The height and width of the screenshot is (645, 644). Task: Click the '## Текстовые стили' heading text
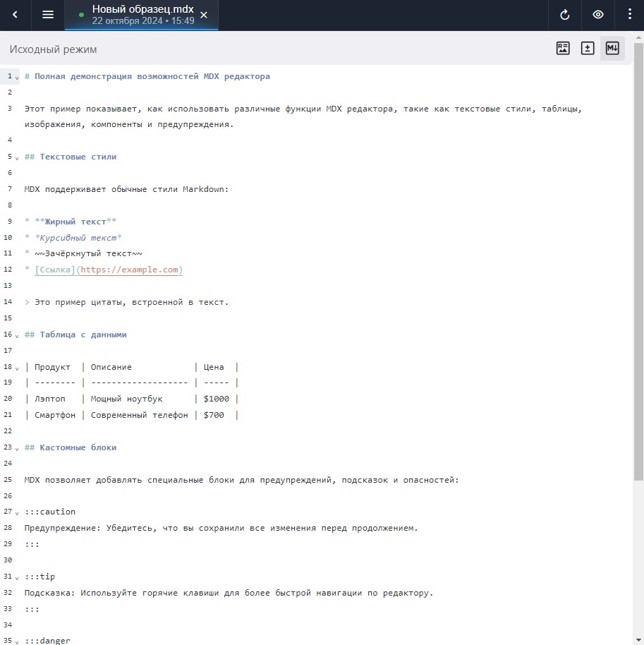(71, 157)
